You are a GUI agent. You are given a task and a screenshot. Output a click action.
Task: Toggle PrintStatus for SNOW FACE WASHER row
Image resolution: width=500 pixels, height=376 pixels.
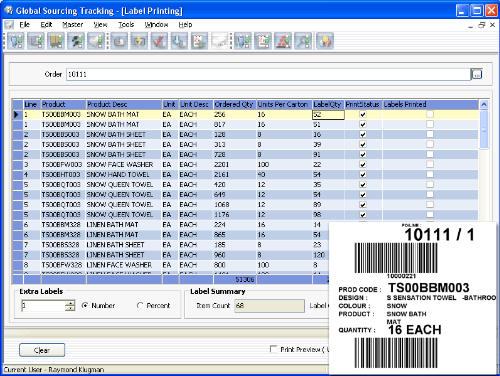[363, 164]
